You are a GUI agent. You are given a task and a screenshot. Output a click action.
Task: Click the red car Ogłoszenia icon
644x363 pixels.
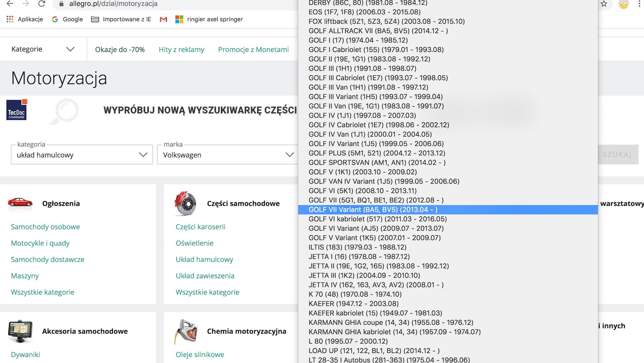point(20,203)
